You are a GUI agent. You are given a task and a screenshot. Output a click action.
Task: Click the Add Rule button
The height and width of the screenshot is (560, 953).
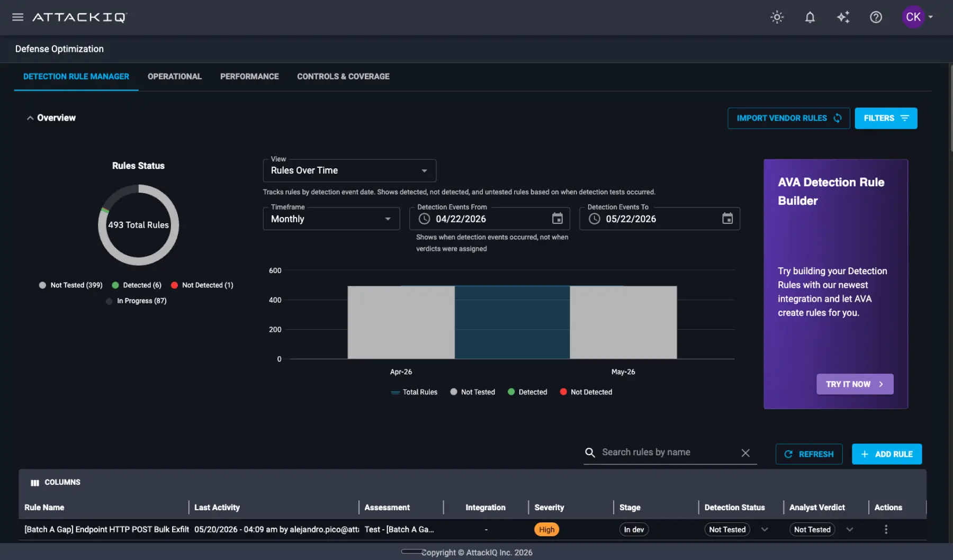(x=886, y=454)
